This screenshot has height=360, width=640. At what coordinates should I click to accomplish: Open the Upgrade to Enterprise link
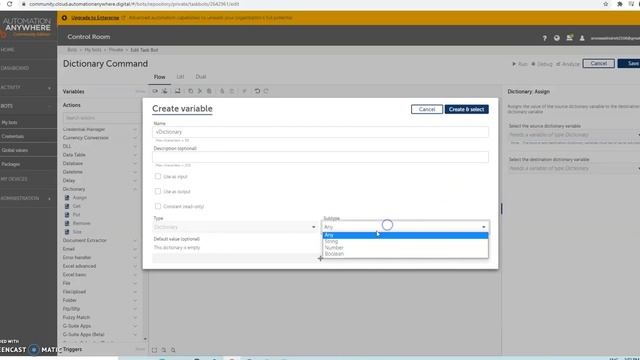coord(95,18)
